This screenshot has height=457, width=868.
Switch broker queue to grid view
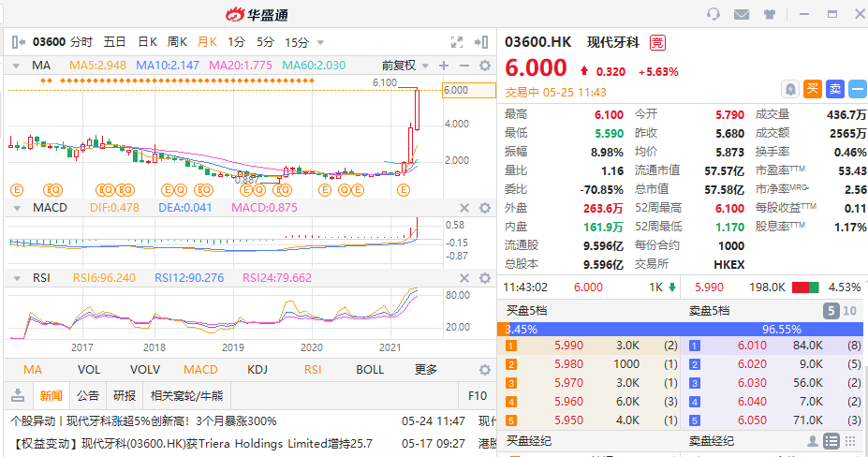coord(849,441)
